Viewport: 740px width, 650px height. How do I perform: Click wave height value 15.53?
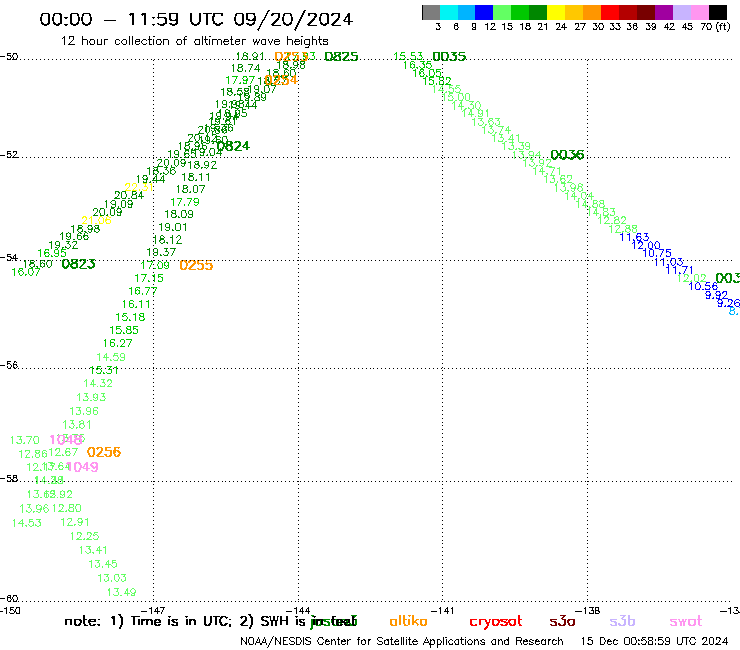pos(408,57)
